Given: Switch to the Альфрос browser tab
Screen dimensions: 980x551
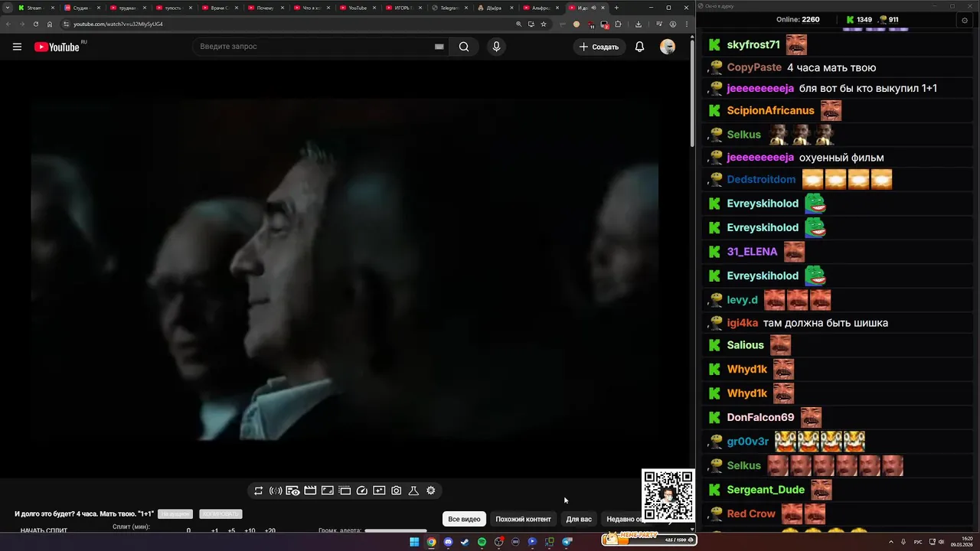Looking at the screenshot, I should (541, 8).
